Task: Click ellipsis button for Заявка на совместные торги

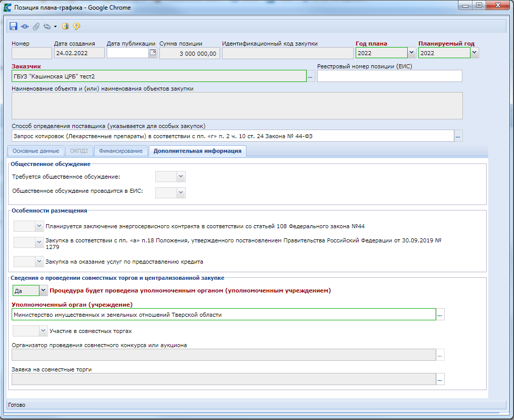Action: coord(440,379)
